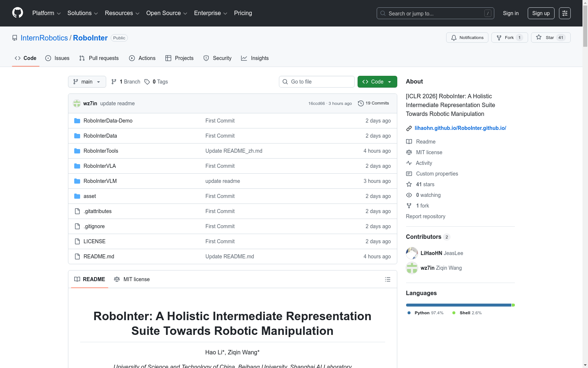The height and width of the screenshot is (368, 588).
Task: Click the Notifications button
Action: tap(467, 38)
